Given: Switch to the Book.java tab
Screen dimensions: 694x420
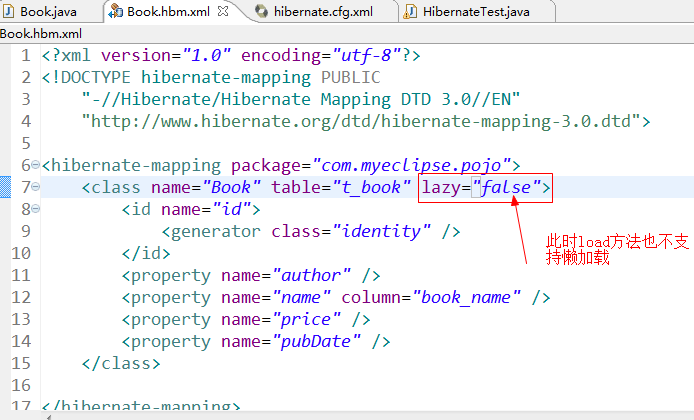Looking at the screenshot, I should pos(48,12).
